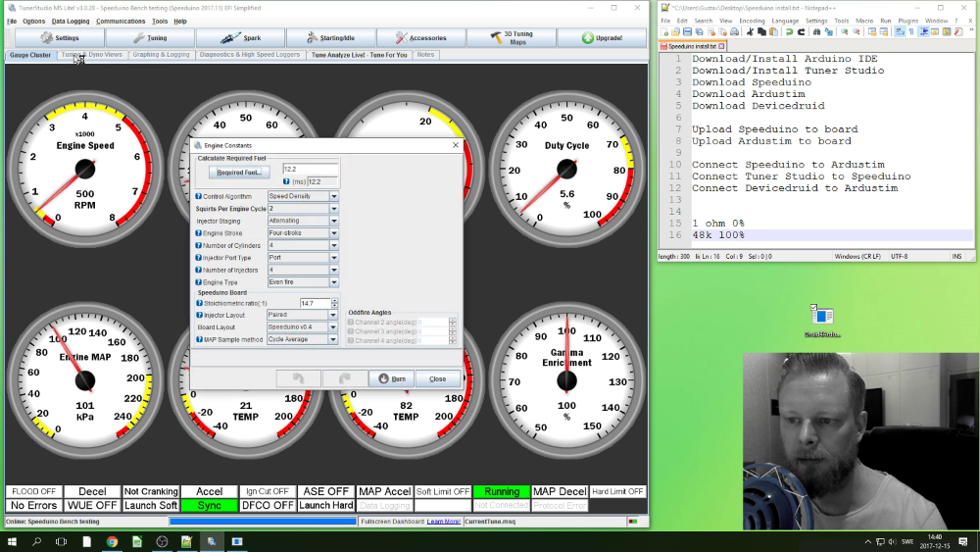The height and width of the screenshot is (552, 980).
Task: Open the Number of Cylinders dropdown
Action: (334, 245)
